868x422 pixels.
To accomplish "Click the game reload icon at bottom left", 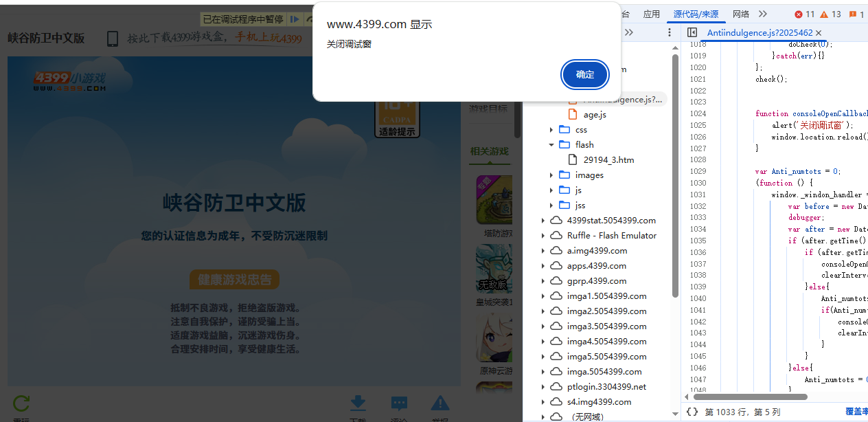I will click(22, 404).
